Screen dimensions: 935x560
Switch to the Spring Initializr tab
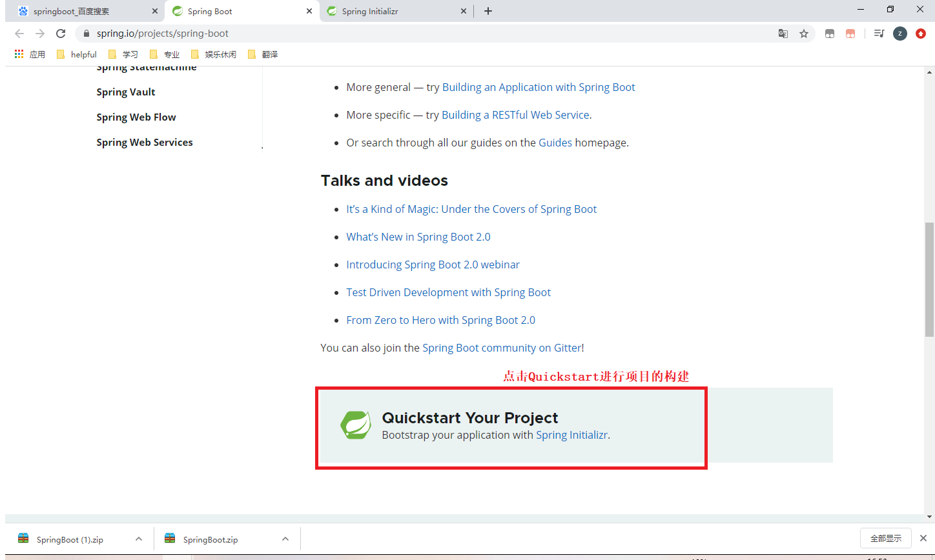[397, 11]
